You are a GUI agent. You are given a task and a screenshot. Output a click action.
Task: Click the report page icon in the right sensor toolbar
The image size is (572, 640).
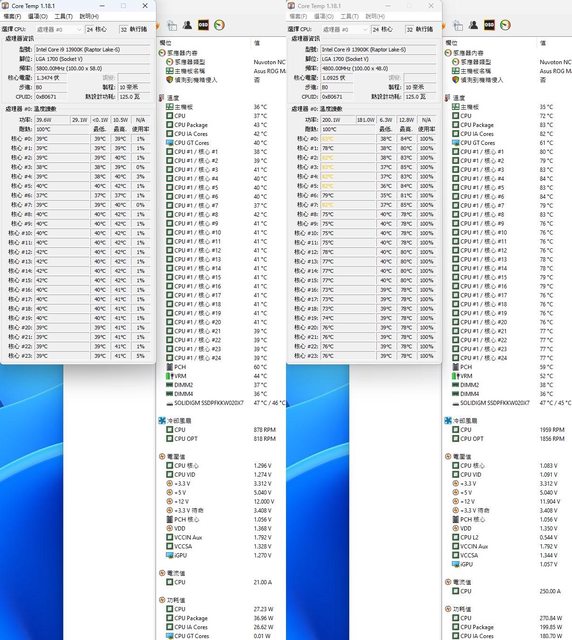click(458, 25)
